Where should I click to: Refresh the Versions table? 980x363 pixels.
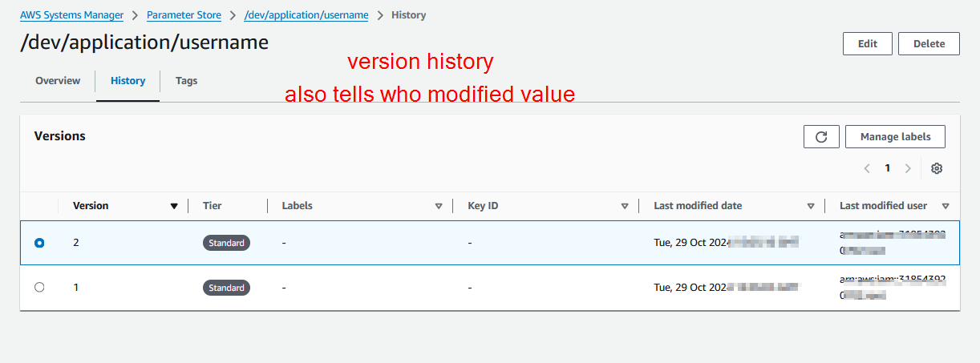tap(821, 137)
